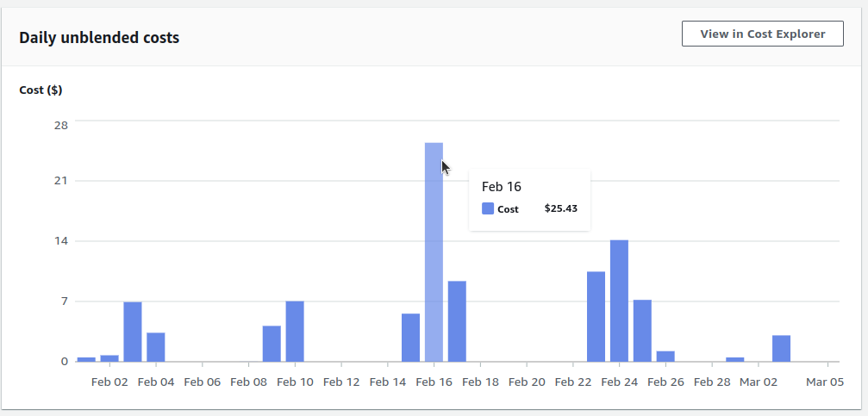The width and height of the screenshot is (868, 416).
Task: Click the blue Cost legend swatch in tooltip
Action: (488, 208)
